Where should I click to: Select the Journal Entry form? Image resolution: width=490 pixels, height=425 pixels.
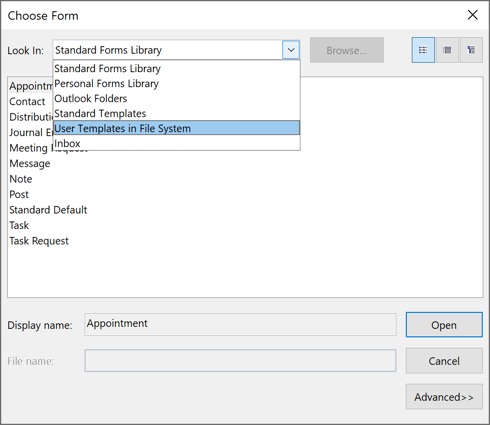click(x=31, y=132)
